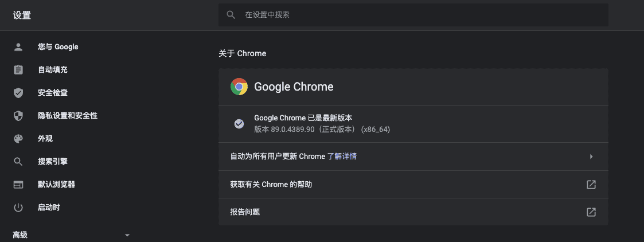Screen dimensions: 644x242
Task: Open the 您与 Google settings page
Action: pyautogui.click(x=58, y=47)
